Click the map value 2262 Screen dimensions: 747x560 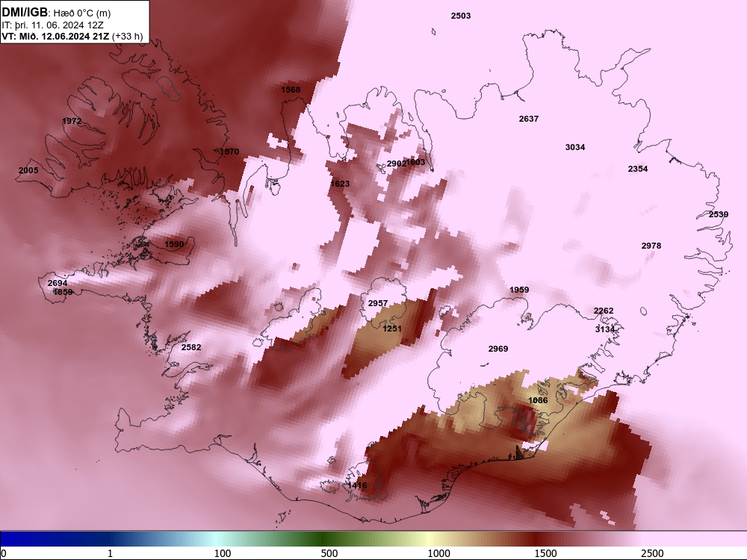(x=603, y=311)
